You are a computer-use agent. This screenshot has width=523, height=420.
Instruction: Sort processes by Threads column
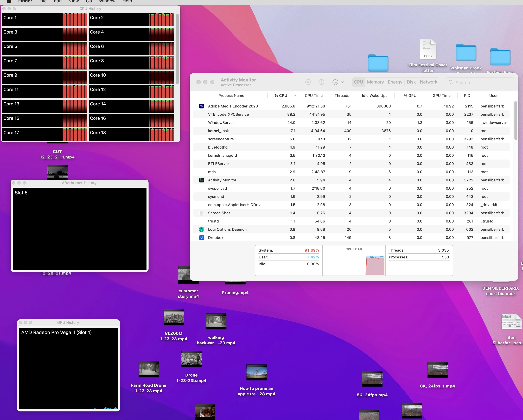tap(342, 96)
